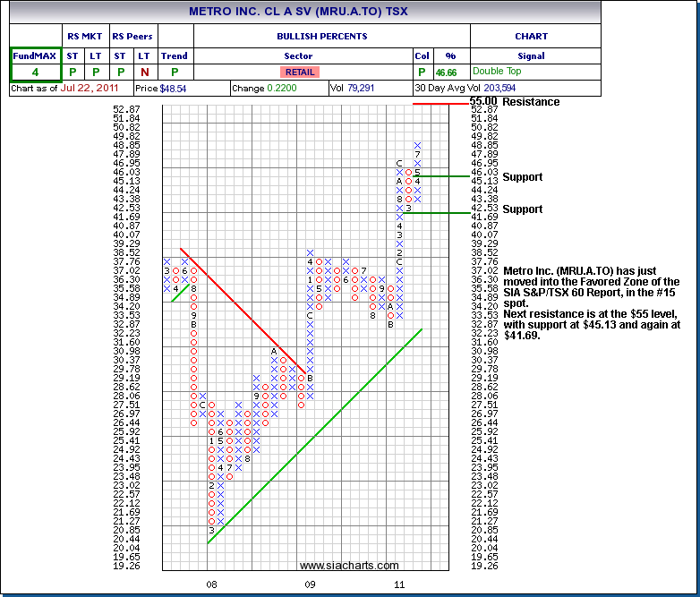Screen dimensions: 700x597
Task: Click the lower Support label near 41.69
Action: 523,209
